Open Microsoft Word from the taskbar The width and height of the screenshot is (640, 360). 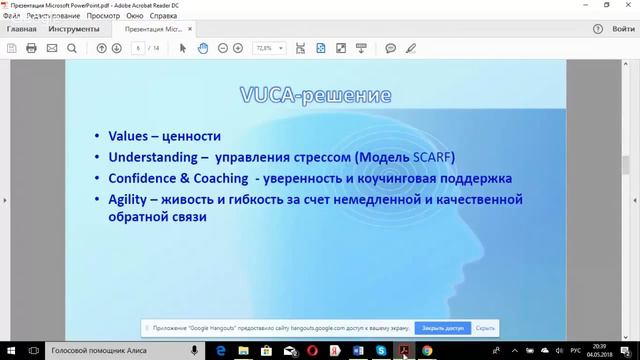[x=358, y=351]
